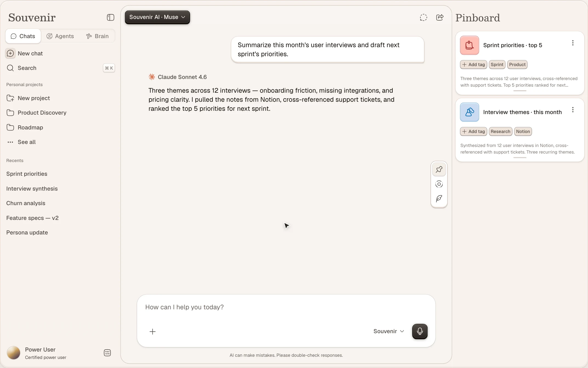The height and width of the screenshot is (368, 588).
Task: Click the New project folder icon
Action: 10,98
